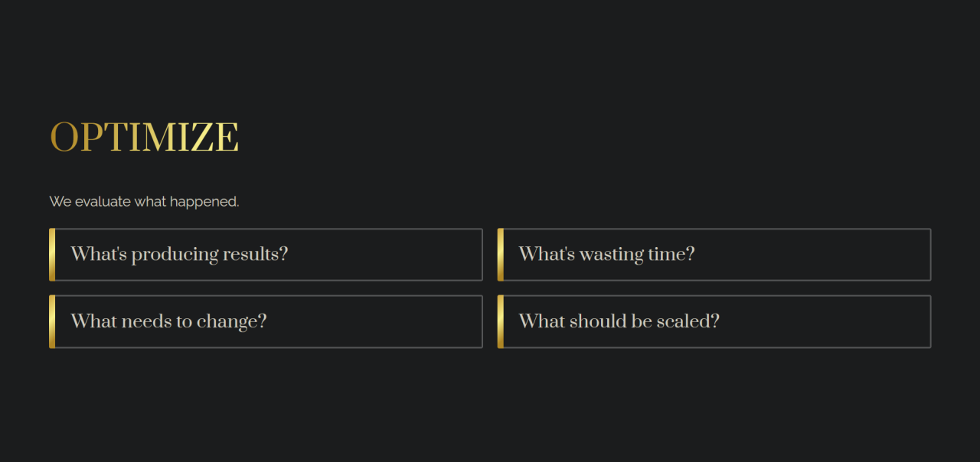
Task: Open the "What's producing results?" card
Action: [266, 255]
